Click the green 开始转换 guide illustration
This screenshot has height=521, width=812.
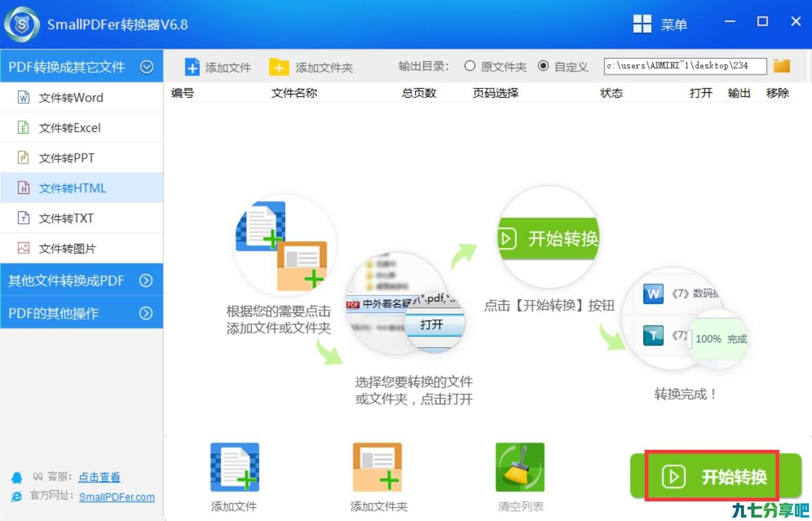click(x=549, y=238)
